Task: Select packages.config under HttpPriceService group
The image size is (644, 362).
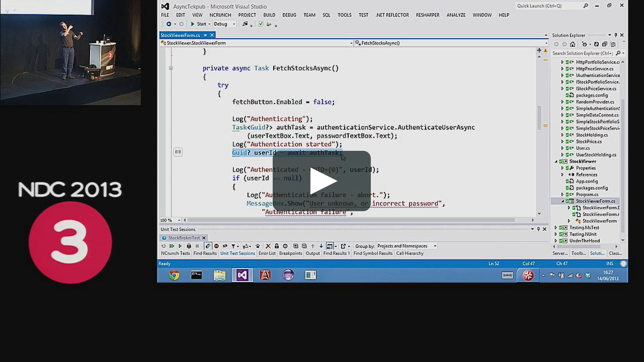Action: (x=592, y=96)
